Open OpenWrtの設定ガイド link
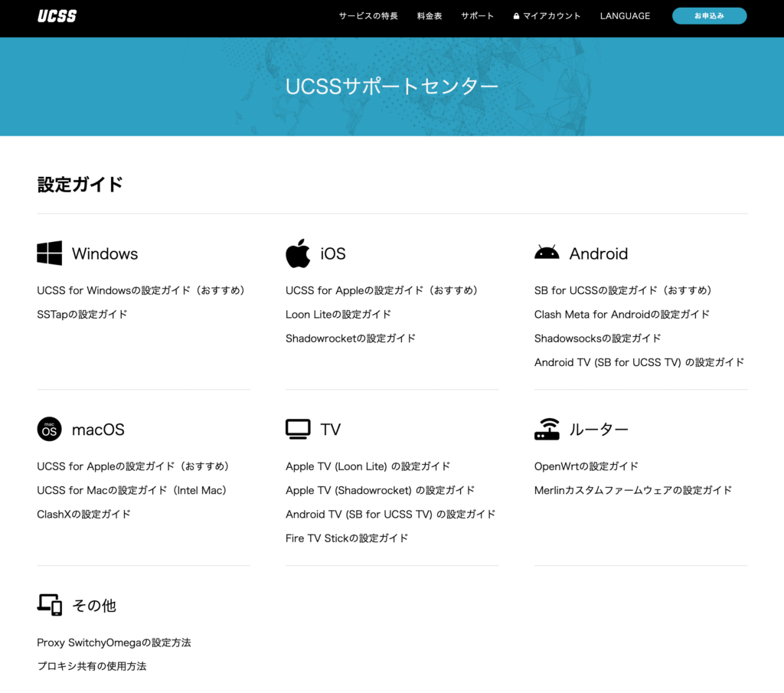784x693 pixels. (586, 466)
